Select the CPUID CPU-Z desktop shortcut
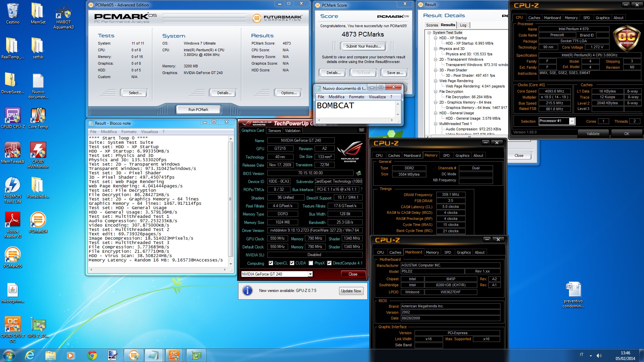The width and height of the screenshot is (644, 362). (13, 118)
